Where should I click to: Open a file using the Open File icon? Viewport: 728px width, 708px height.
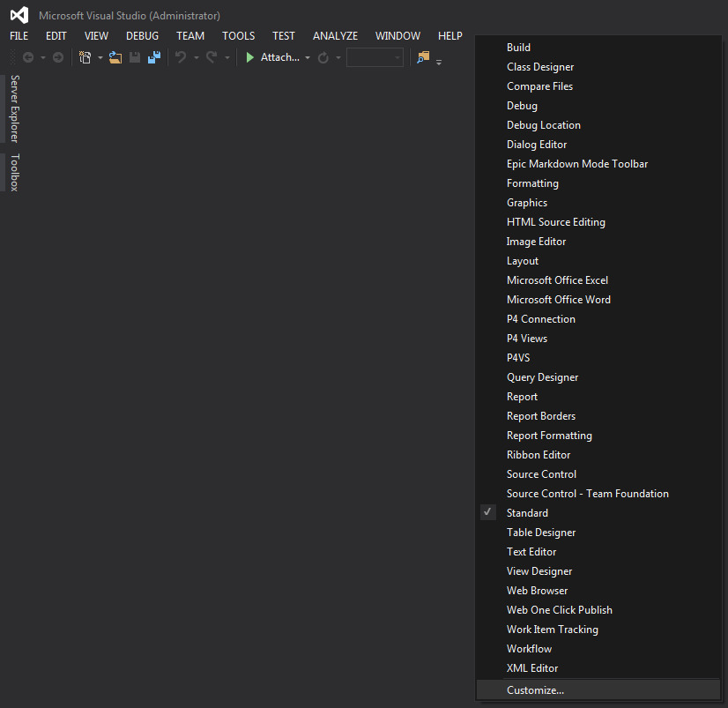[x=115, y=56]
